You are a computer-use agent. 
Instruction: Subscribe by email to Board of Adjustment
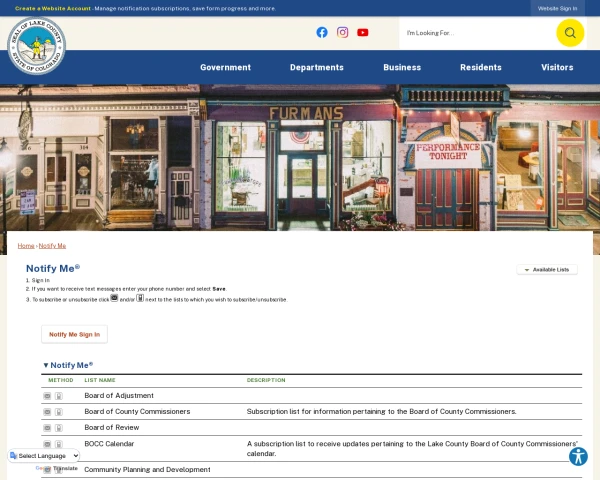(47, 396)
